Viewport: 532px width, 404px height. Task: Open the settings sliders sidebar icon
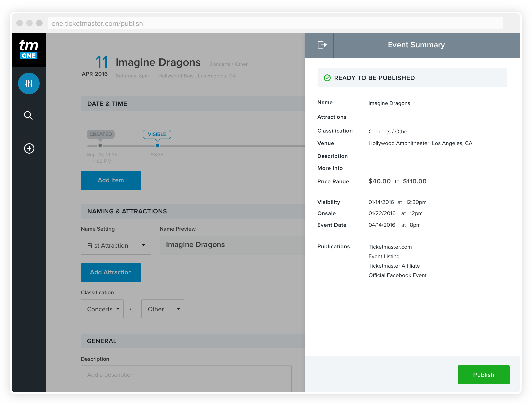pos(29,83)
